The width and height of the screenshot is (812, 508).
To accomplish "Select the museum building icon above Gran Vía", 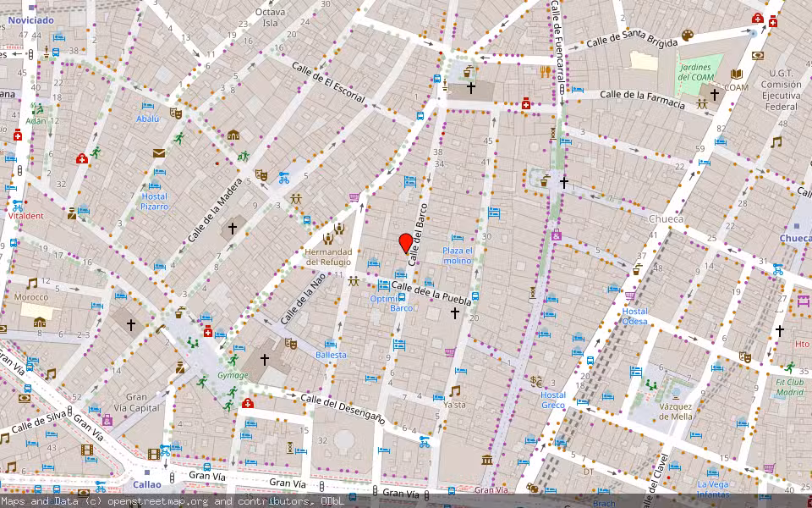I will coord(487,459).
